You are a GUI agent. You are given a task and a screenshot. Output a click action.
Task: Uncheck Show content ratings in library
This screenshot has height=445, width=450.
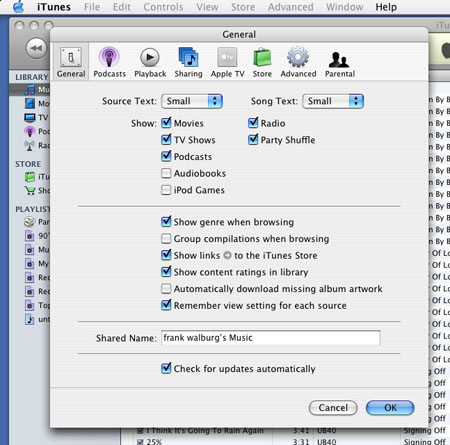coord(166,272)
